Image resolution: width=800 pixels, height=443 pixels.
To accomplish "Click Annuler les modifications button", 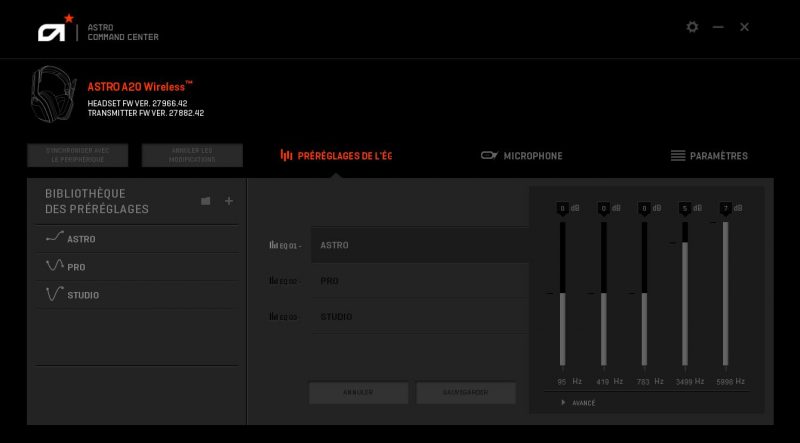I will pyautogui.click(x=192, y=155).
